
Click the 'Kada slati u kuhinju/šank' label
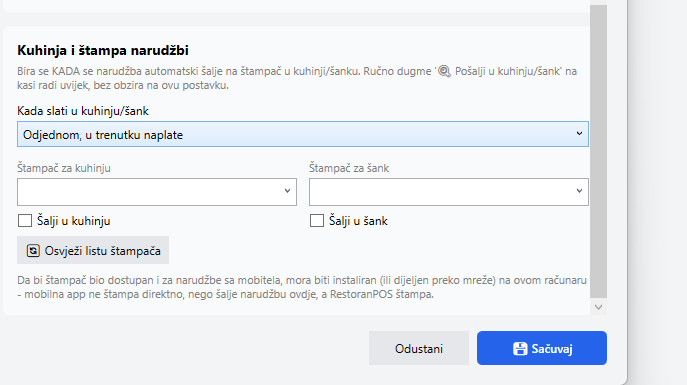(83, 111)
